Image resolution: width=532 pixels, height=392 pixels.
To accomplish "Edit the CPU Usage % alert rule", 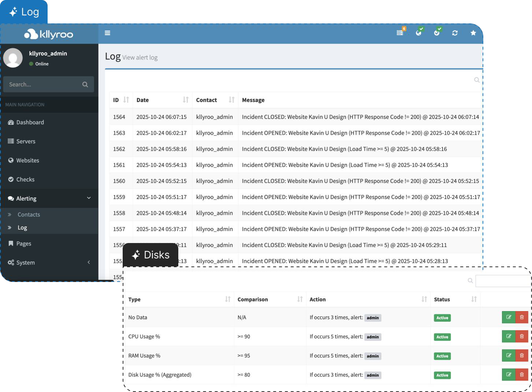I will 509,336.
